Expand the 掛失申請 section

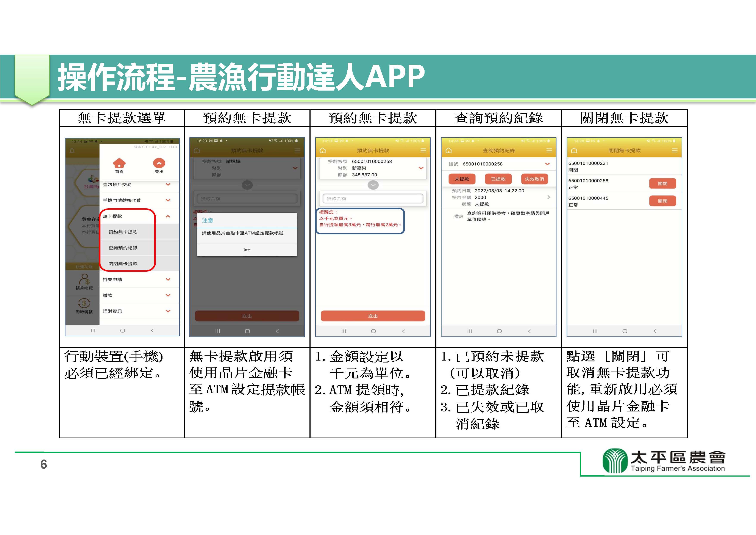coord(139,279)
